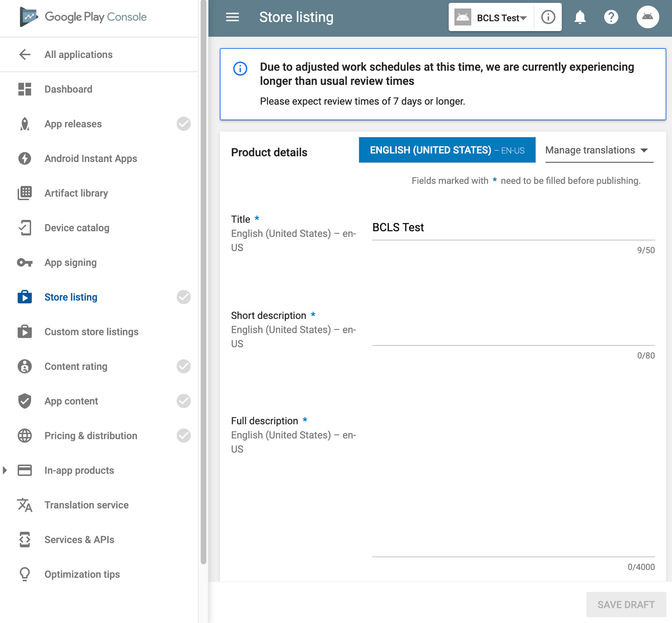Click the info icon in review notice banner

pyautogui.click(x=240, y=69)
